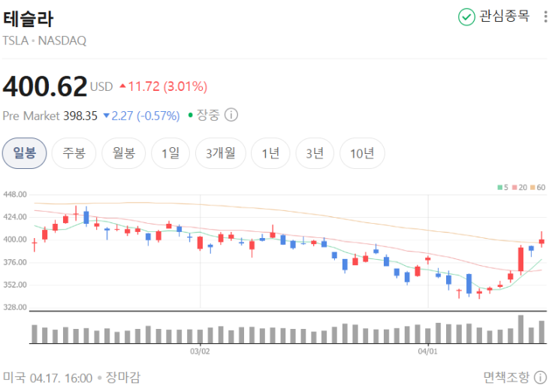Select the 일봉 daily chart tab
Viewport: 558px width, 392px height.
[24, 153]
